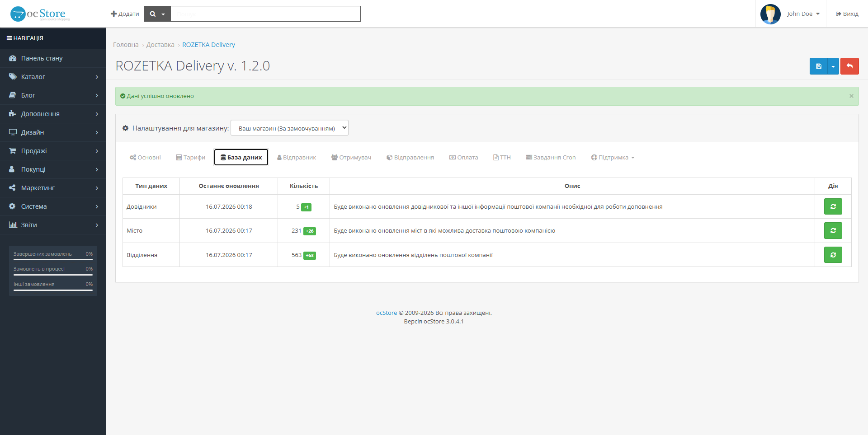
Task: Dismiss the success alert message
Action: (x=851, y=96)
